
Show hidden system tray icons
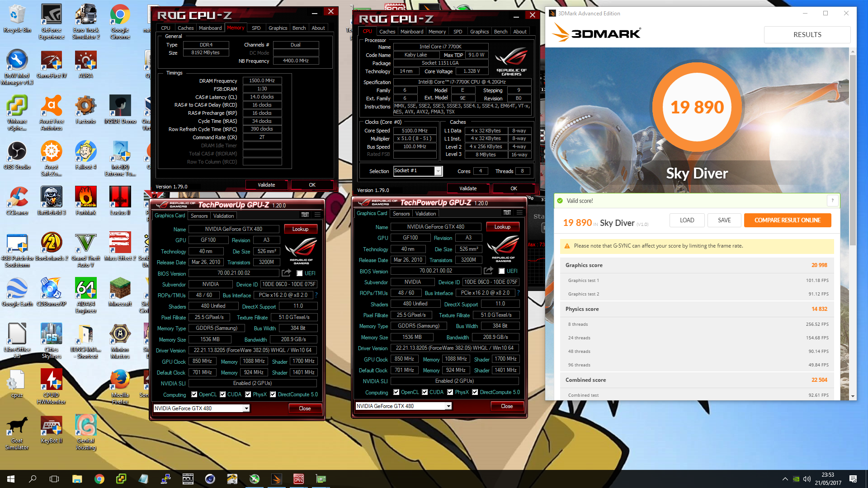coord(785,479)
